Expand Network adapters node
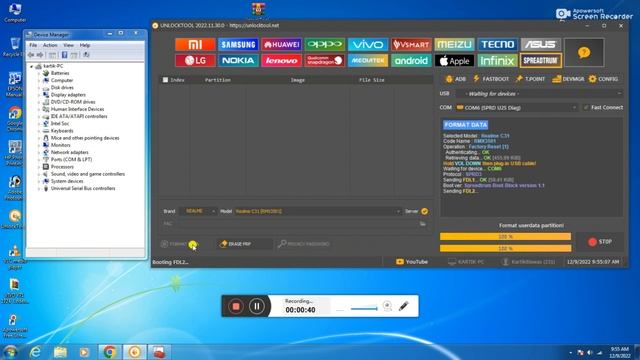The image size is (640, 360). (39, 152)
